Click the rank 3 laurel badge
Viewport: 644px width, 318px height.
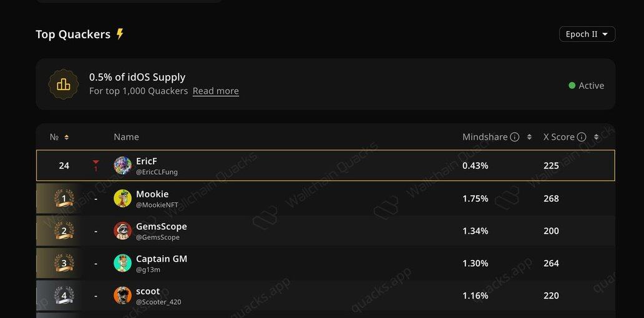coord(64,263)
